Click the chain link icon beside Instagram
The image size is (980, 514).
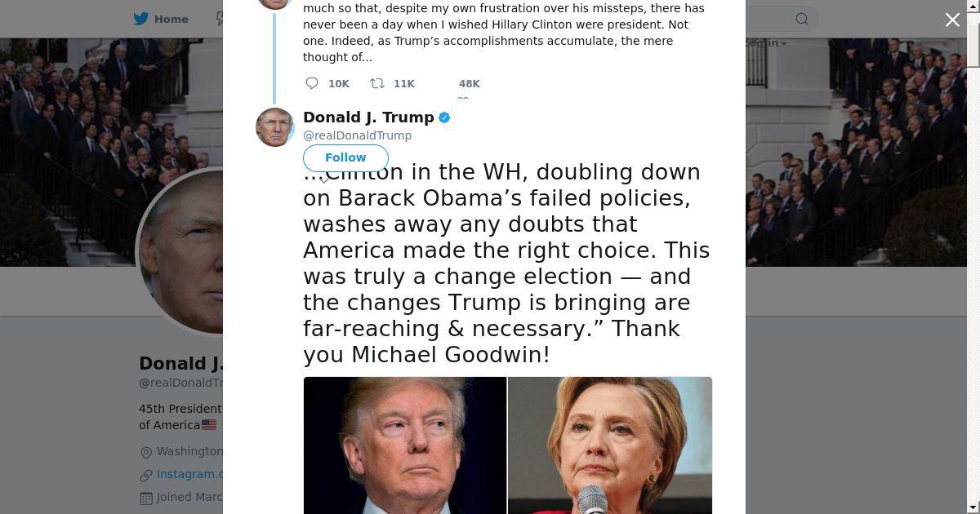tap(146, 475)
